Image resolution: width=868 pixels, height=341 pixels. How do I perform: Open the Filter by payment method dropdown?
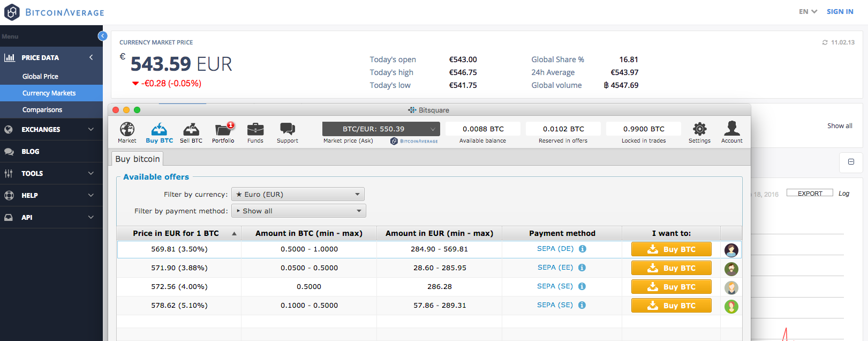coord(299,211)
